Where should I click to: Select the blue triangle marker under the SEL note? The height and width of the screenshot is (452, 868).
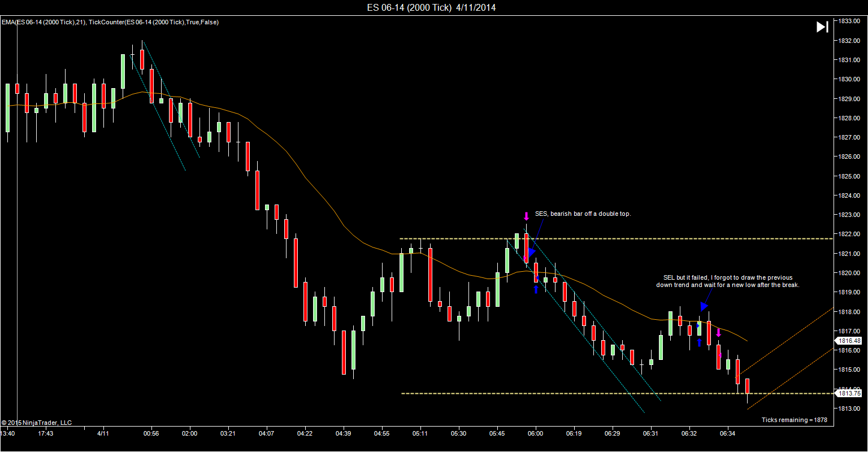(704, 306)
